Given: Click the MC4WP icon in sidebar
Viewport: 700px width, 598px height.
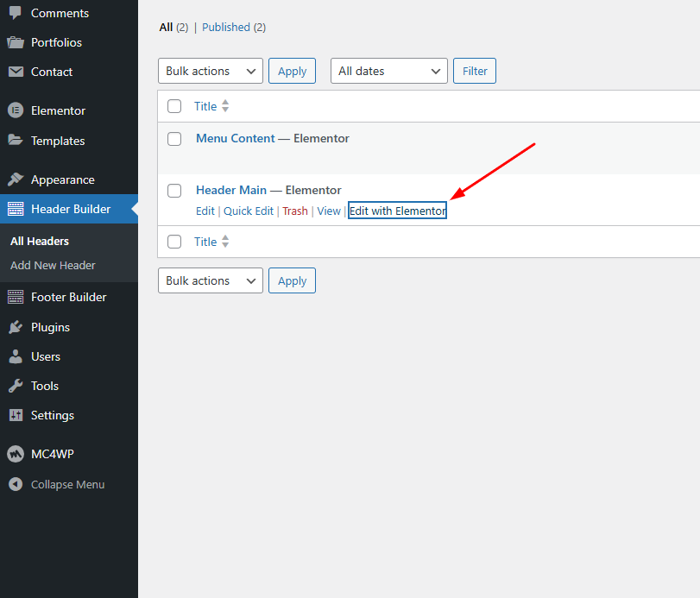Looking at the screenshot, I should click(x=16, y=454).
